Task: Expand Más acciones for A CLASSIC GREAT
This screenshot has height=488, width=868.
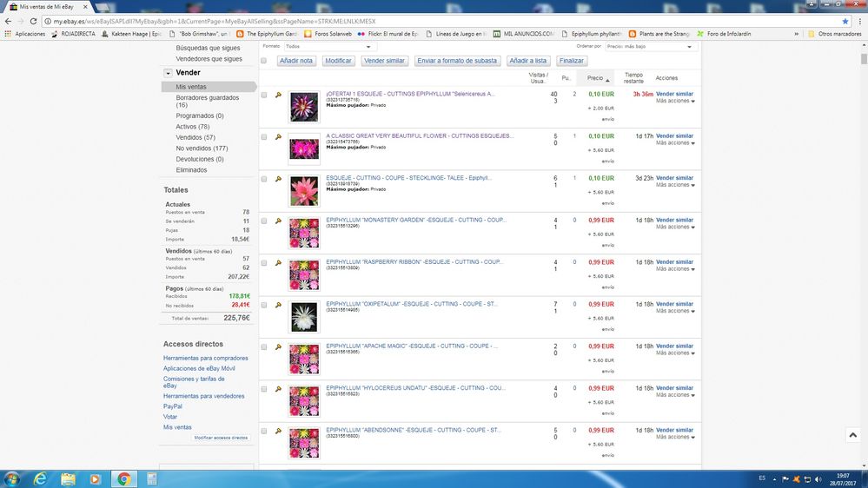Action: [675, 143]
